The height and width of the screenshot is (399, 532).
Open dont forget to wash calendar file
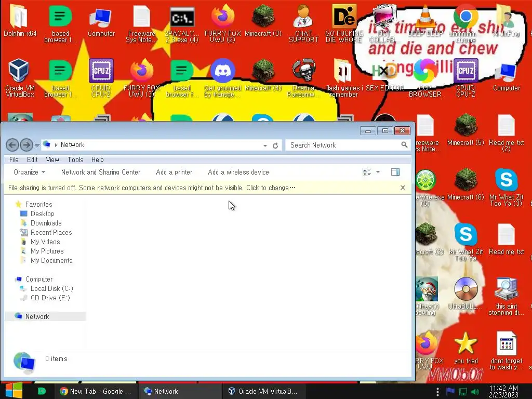[x=506, y=350]
